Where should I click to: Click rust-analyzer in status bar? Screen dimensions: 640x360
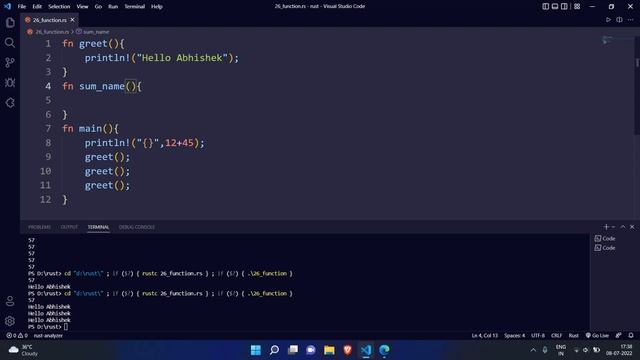tap(48, 335)
